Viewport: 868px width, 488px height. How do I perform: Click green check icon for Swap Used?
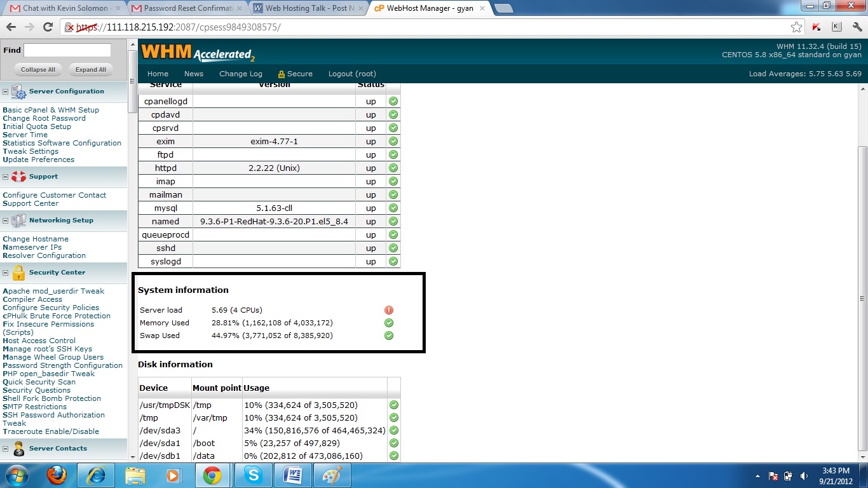pos(389,335)
